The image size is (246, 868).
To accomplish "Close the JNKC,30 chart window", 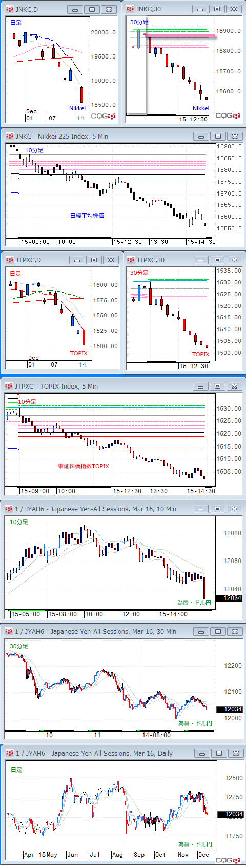I will (233, 9).
